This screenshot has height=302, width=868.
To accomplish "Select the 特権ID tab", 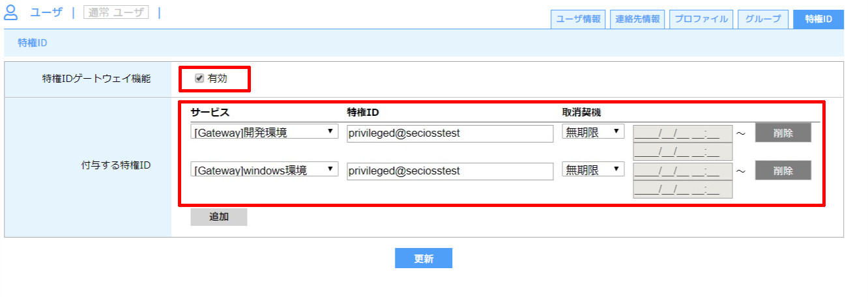I will coord(818,19).
